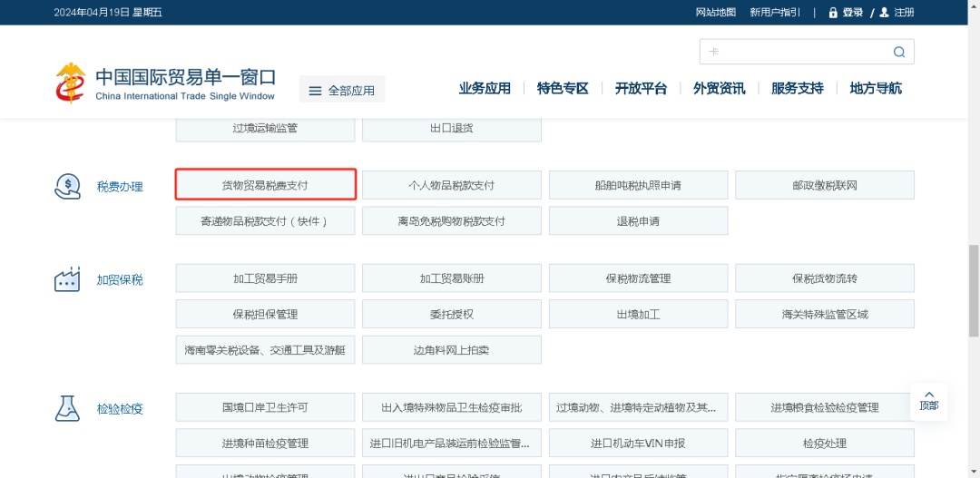Open 加工贸易账册
This screenshot has height=478, width=980.
pyautogui.click(x=452, y=278)
